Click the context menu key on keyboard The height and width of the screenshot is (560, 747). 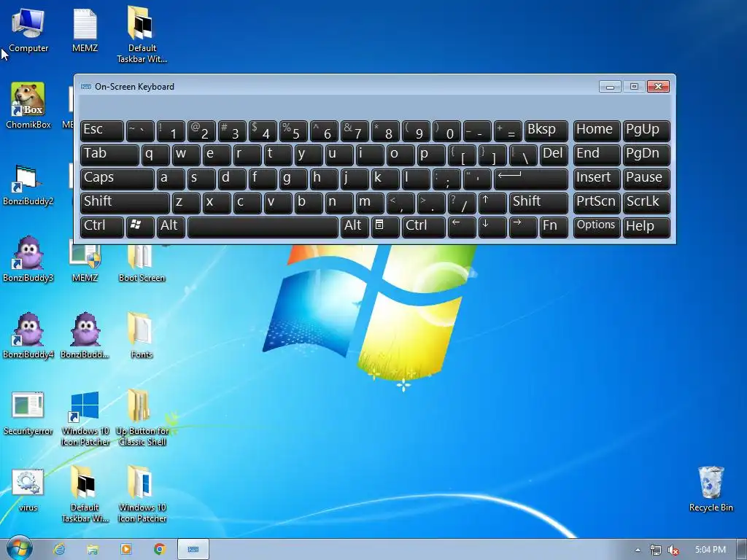[385, 227]
